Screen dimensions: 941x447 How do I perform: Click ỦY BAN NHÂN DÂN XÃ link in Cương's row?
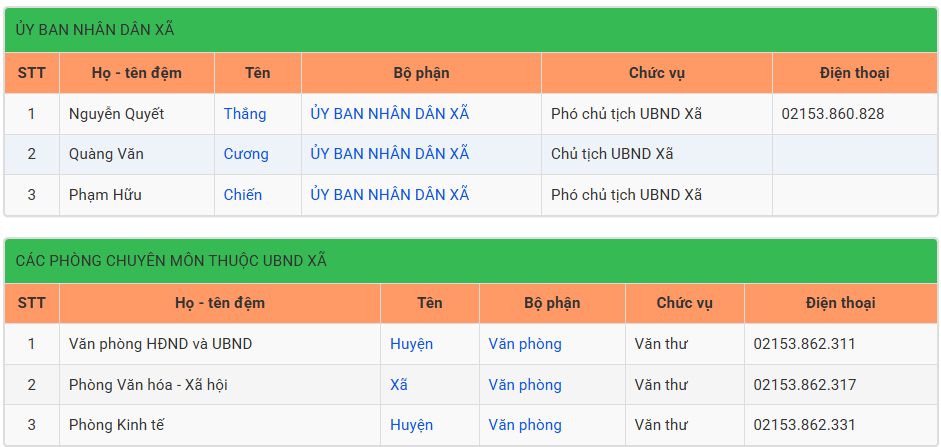pos(389,154)
